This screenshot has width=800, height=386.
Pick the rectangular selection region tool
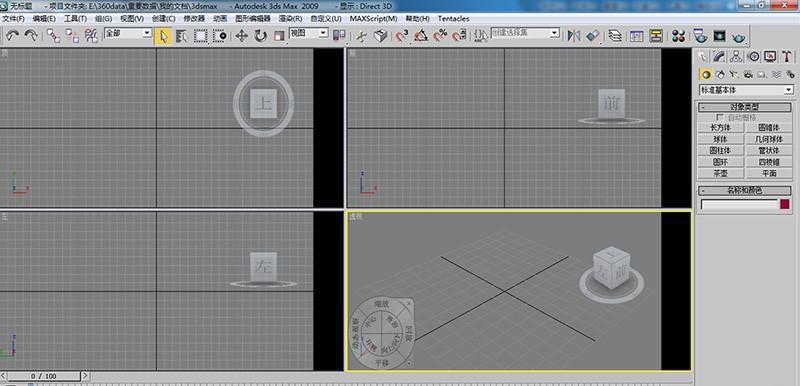(201, 36)
